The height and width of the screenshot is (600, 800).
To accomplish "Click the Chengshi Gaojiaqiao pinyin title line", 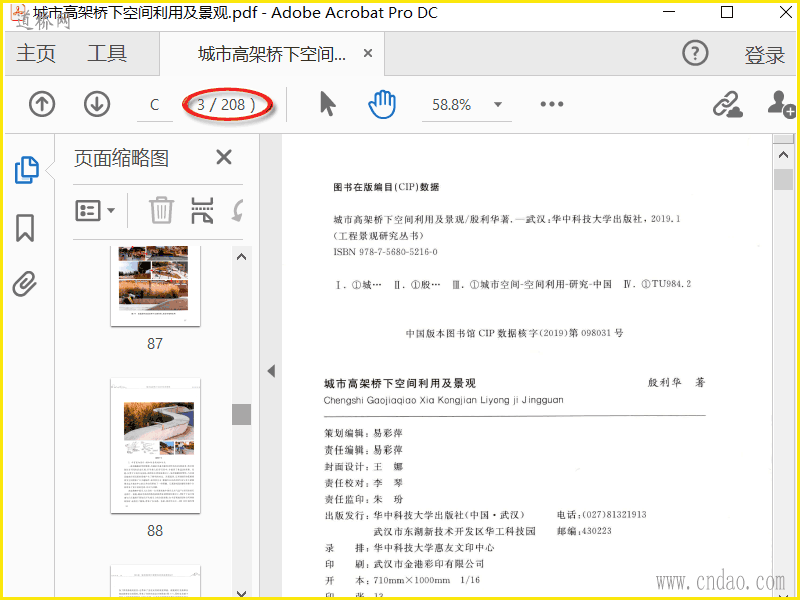I will pyautogui.click(x=443, y=400).
